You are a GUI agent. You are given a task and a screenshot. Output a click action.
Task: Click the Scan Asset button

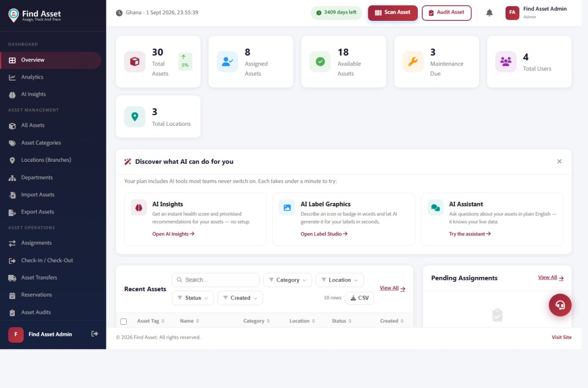(x=393, y=13)
